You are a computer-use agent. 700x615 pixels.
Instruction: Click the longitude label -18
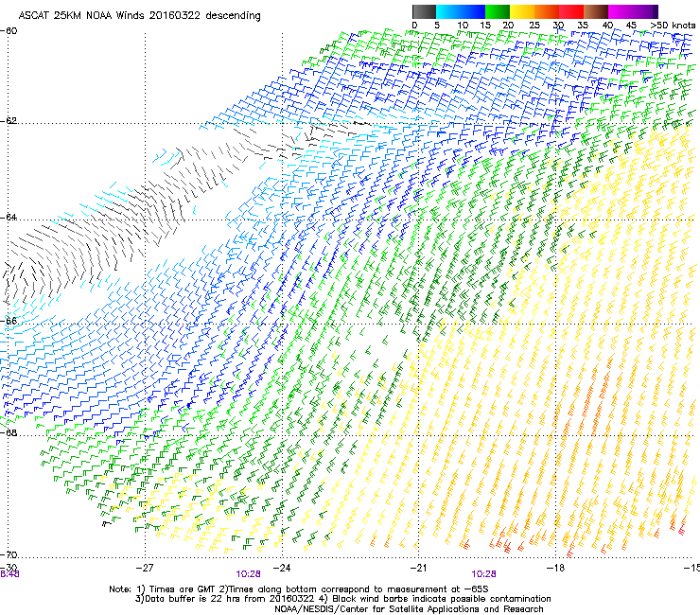(555, 568)
